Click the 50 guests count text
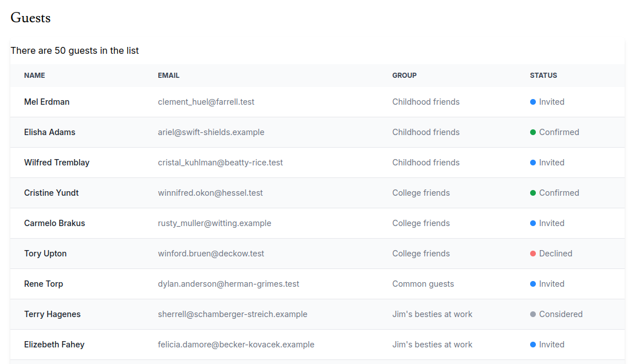 pyautogui.click(x=75, y=50)
